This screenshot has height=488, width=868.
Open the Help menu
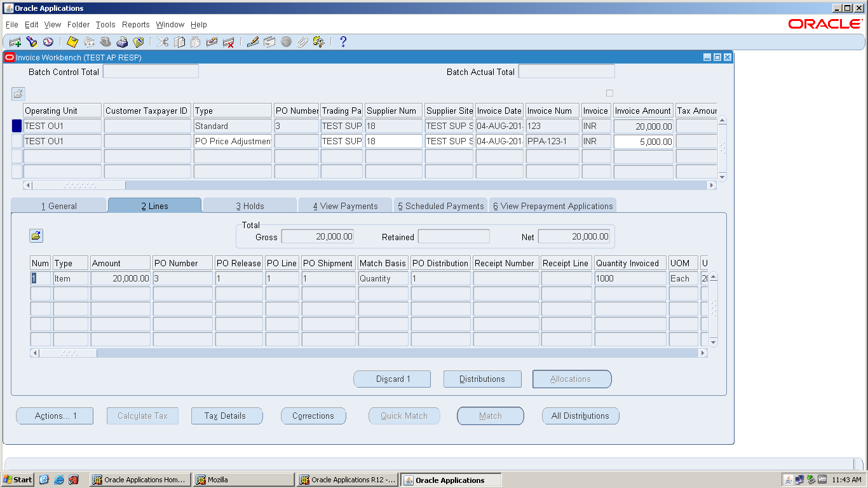(x=199, y=25)
